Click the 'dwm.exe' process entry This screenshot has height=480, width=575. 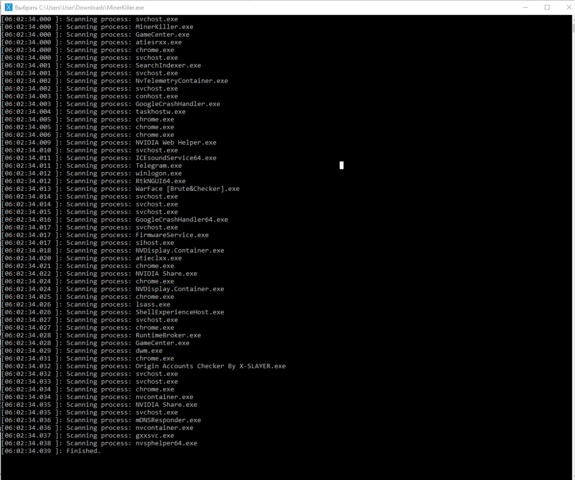149,351
